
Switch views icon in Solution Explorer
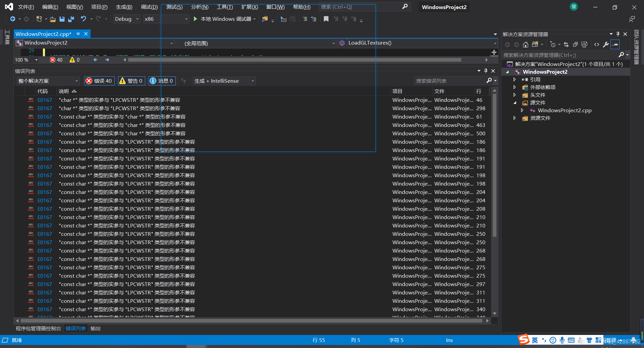(535, 45)
